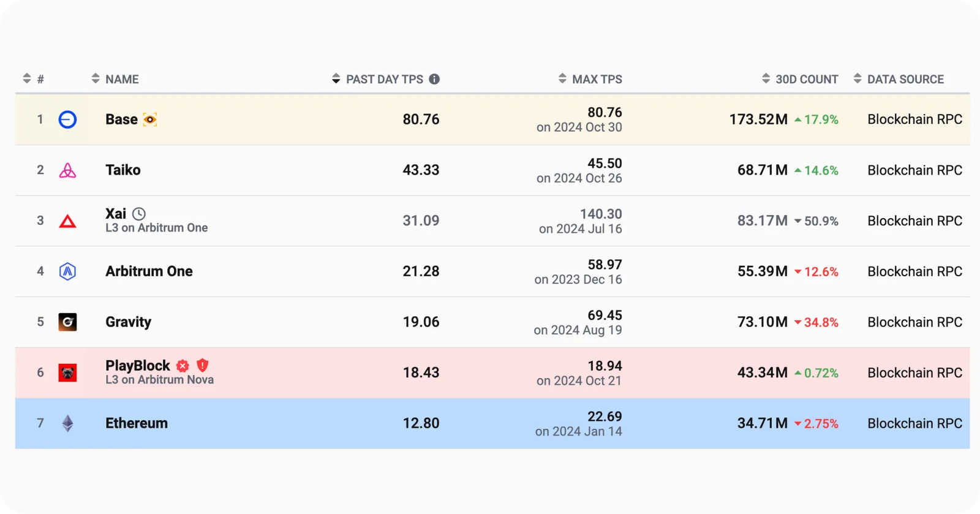Click Xai's 50.9% decrease value
Screen dimensions: 980x514
point(821,221)
